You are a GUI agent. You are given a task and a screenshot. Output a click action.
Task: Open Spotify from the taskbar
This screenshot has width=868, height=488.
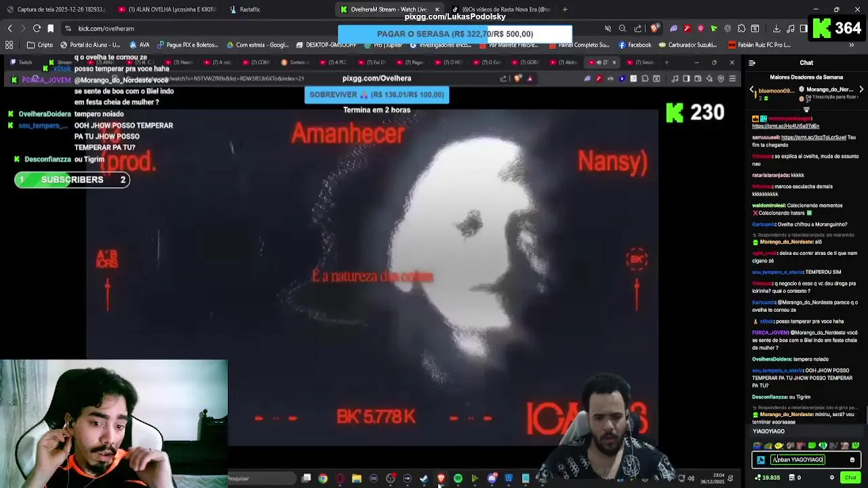coord(458,479)
